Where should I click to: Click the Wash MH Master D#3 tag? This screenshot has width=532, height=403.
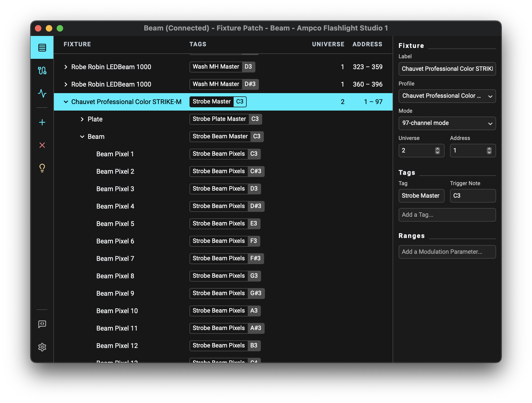coord(224,84)
